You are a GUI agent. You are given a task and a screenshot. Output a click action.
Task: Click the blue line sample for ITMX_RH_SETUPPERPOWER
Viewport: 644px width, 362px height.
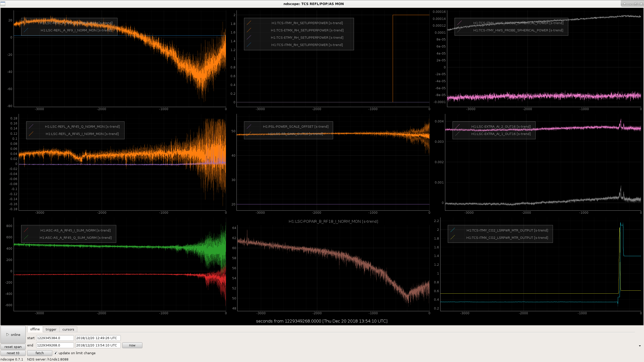pos(249,45)
